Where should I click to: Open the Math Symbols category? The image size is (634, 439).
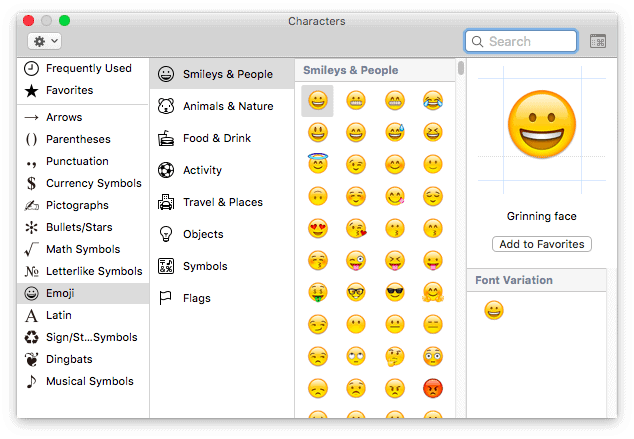83,249
